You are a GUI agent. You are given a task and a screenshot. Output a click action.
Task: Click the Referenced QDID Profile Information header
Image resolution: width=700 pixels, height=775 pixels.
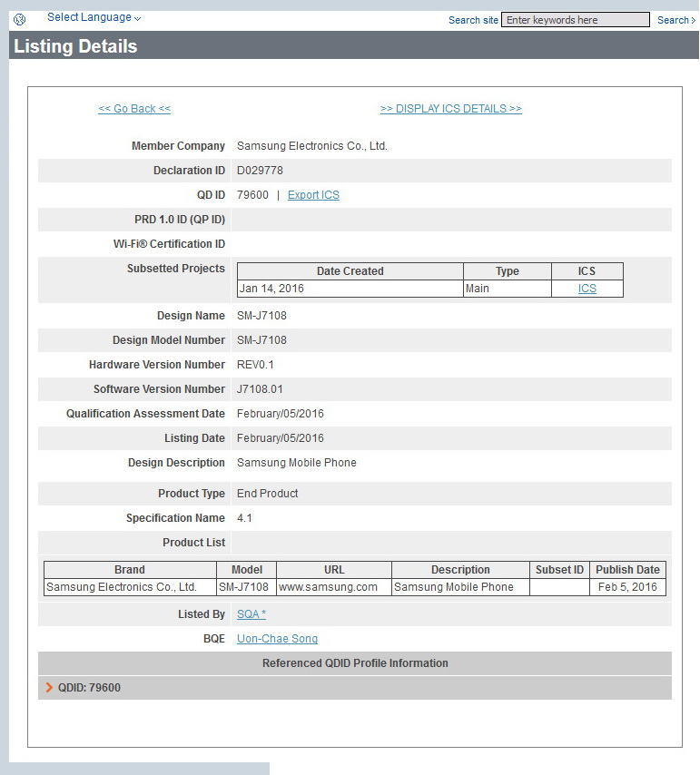pyautogui.click(x=354, y=663)
